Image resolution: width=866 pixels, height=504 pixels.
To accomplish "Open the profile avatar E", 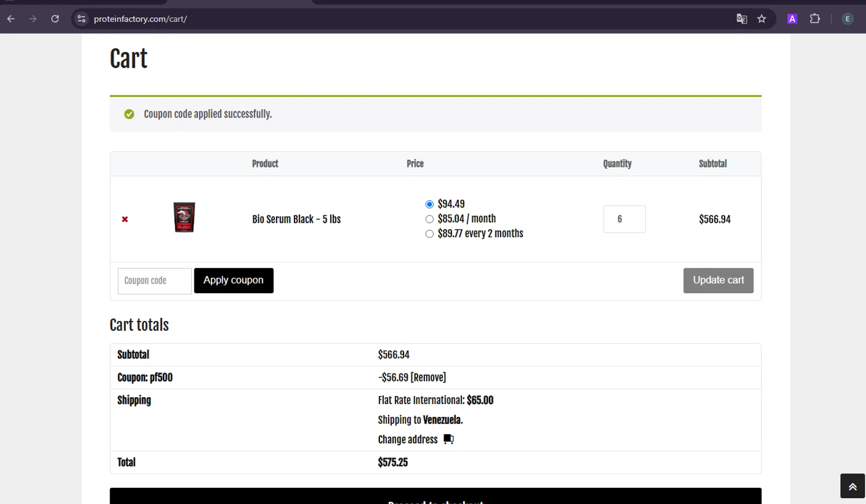I will click(848, 19).
